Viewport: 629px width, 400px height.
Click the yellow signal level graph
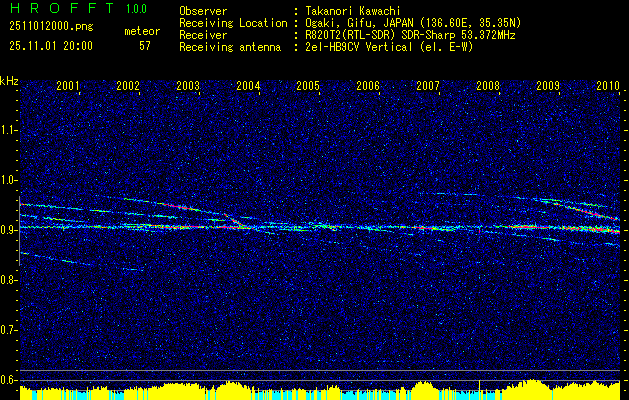pyautogui.click(x=320, y=390)
